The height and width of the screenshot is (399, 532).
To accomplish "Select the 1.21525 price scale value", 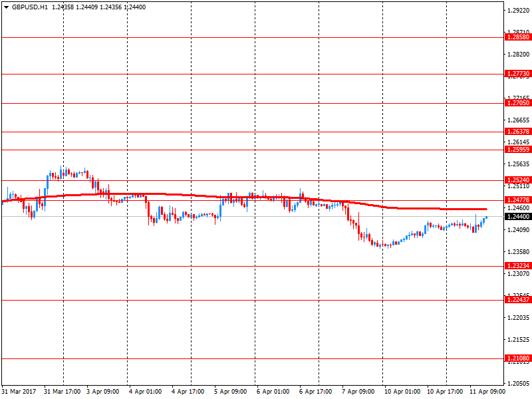I will [519, 339].
